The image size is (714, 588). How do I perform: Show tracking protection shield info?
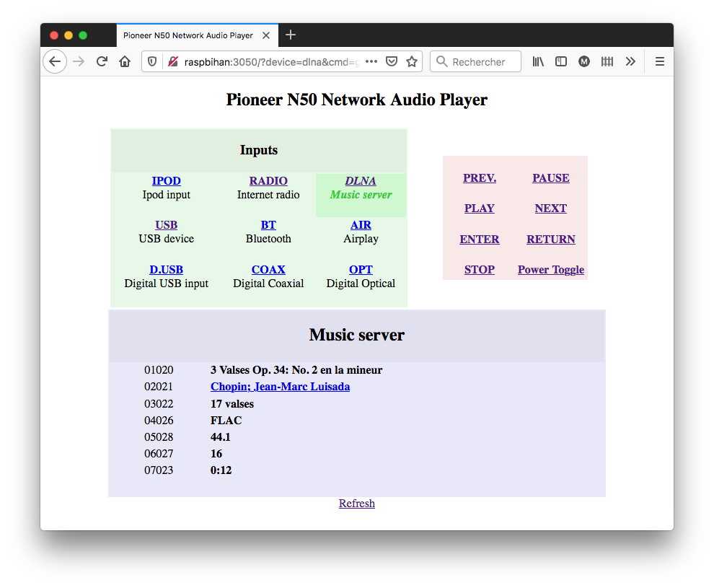(x=152, y=61)
